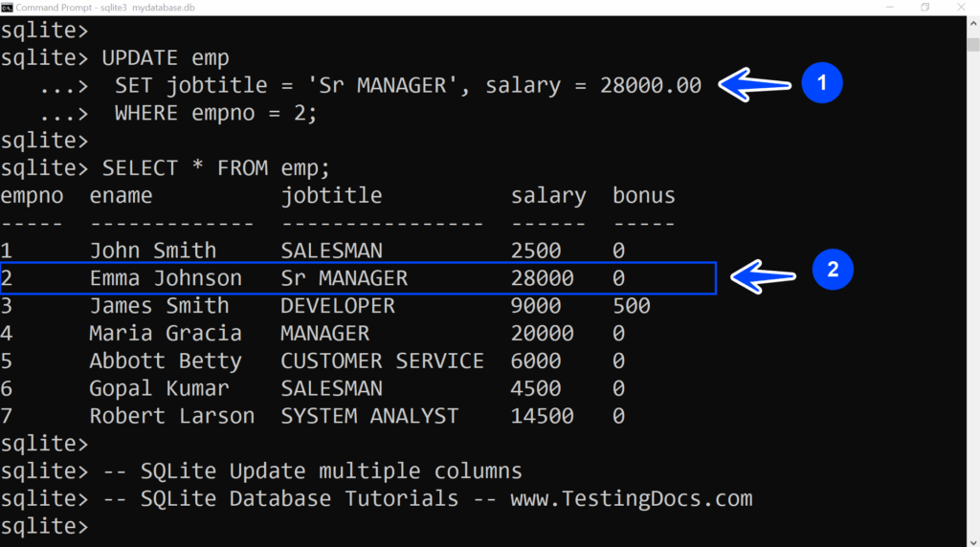The image size is (980, 547).
Task: Click the salary value 20000
Action: [542, 334]
